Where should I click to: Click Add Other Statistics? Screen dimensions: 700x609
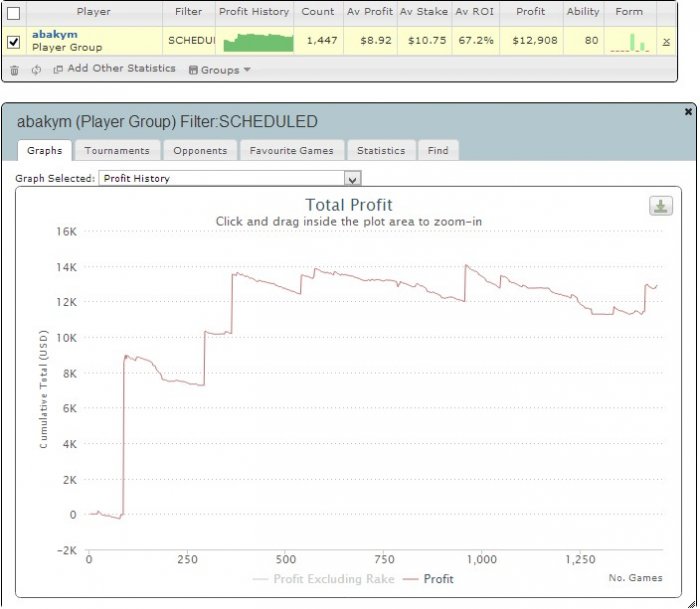[115, 69]
